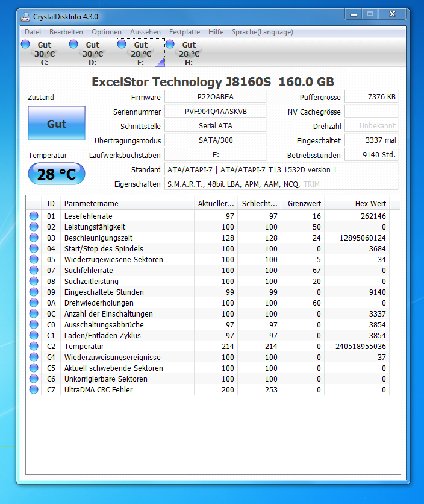Click the ExcelStor Technology J8160S title
Screen dimensions: 424x504
[x=213, y=82]
